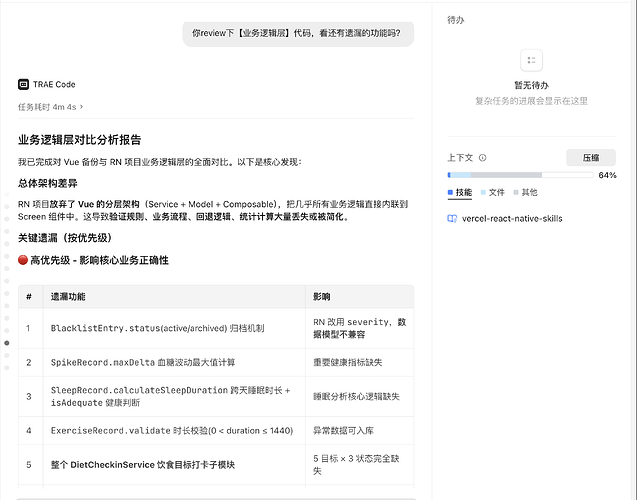Viewport: 637px width, 500px height.
Task: Click the 待办 panel heading
Action: point(455,20)
